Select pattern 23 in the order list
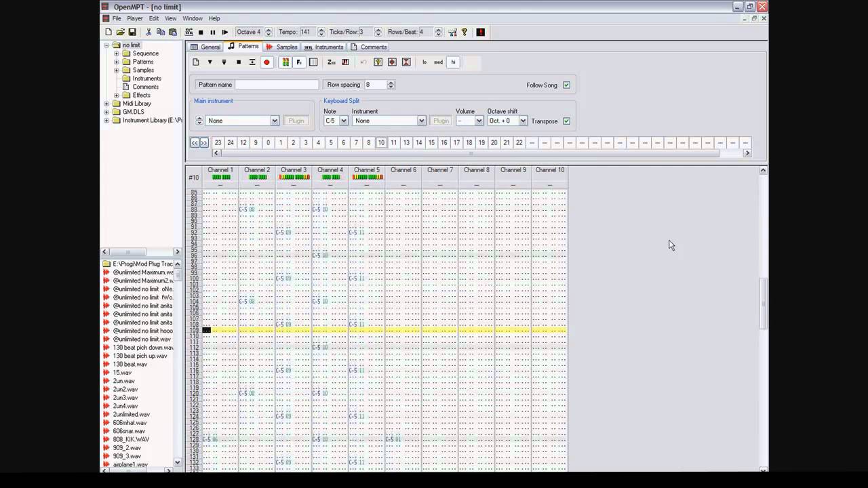Image resolution: width=868 pixels, height=488 pixels. tap(218, 142)
